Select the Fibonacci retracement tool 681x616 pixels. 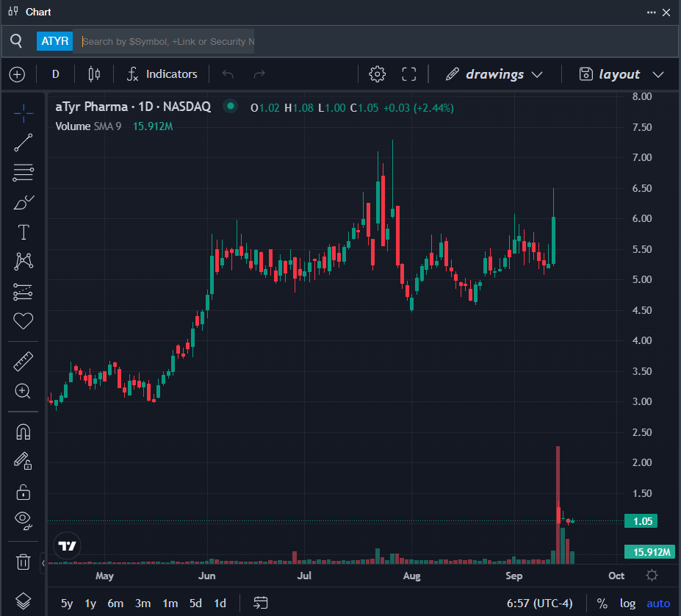[24, 173]
